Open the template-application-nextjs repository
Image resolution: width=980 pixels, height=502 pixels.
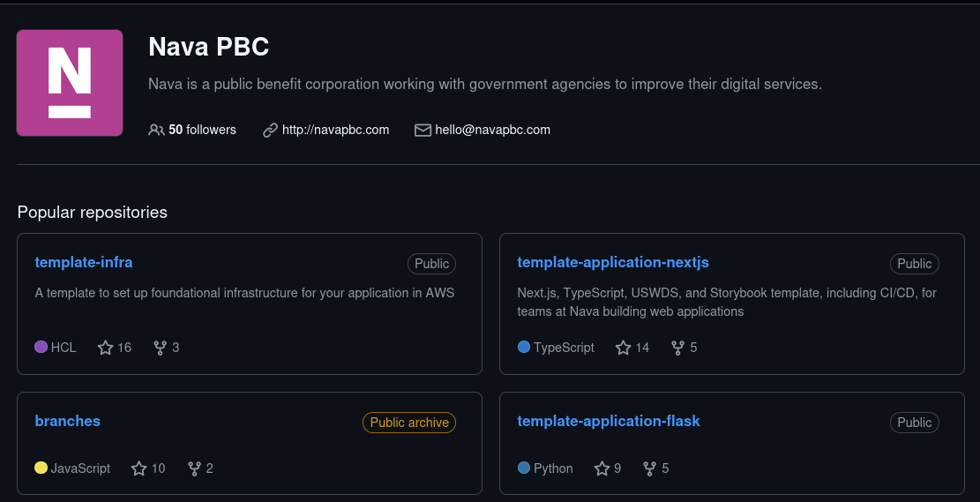[x=613, y=262]
